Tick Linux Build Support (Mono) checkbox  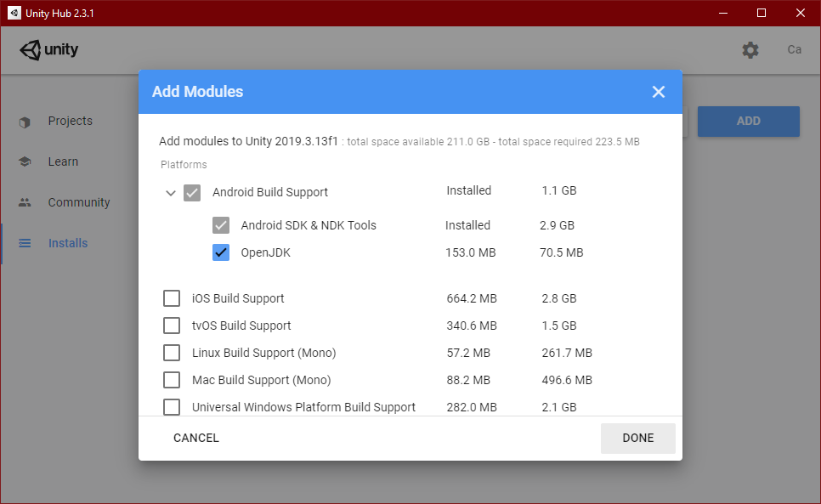(x=172, y=353)
